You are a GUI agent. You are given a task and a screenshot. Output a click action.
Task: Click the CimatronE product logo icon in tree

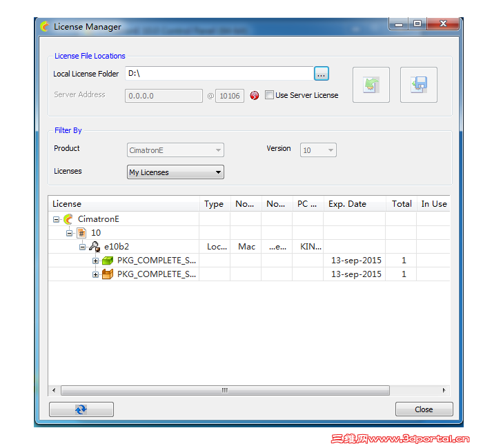coord(68,219)
